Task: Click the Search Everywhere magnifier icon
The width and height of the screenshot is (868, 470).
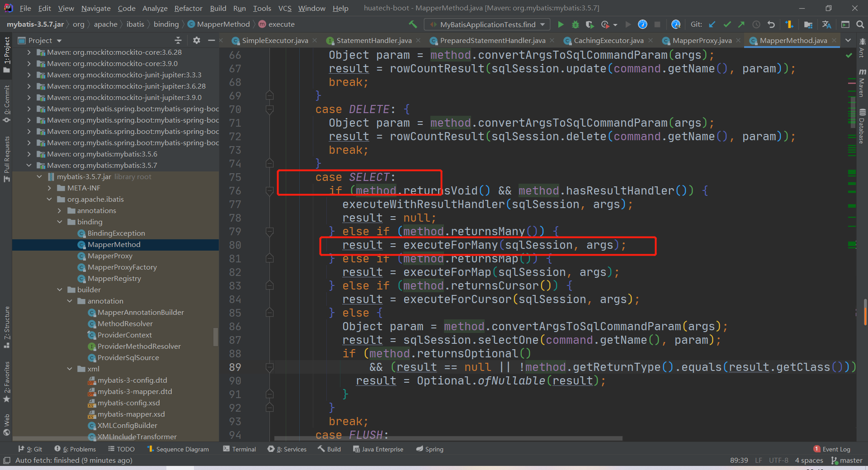Action: [x=860, y=24]
